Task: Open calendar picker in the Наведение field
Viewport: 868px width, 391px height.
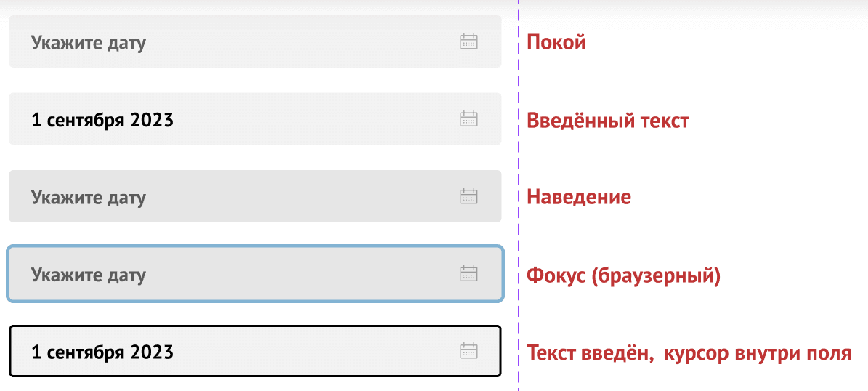Action: tap(469, 196)
